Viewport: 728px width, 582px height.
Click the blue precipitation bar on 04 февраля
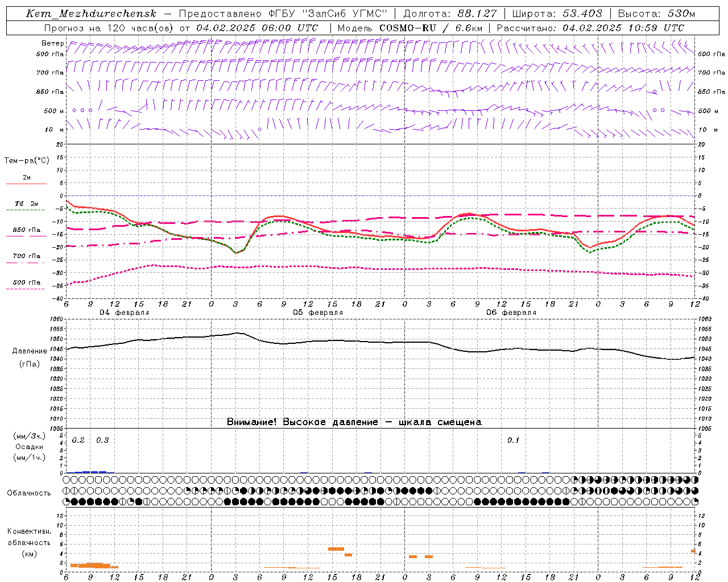(x=90, y=472)
